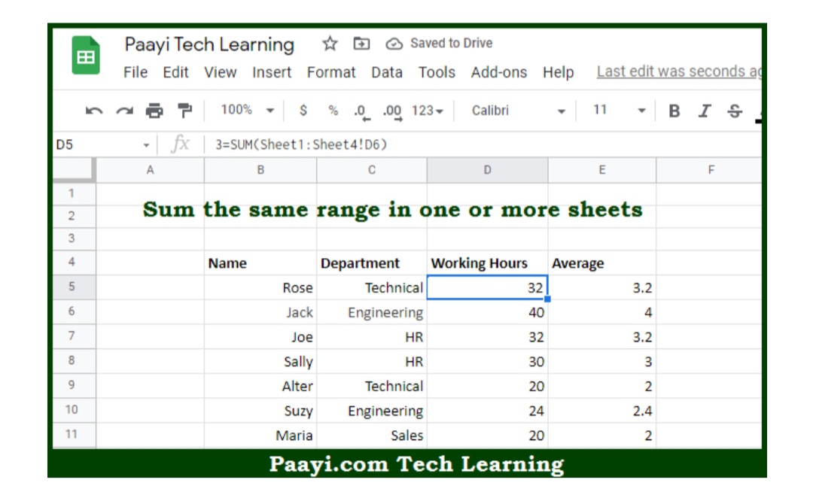This screenshot has width=813, height=504.
Task: Format as percent
Action: click(x=333, y=111)
